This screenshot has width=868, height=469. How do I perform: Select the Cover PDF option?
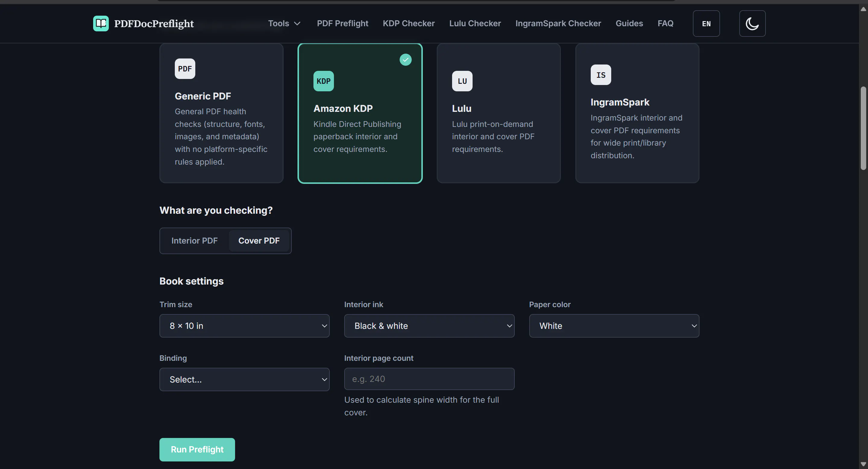coord(259,241)
